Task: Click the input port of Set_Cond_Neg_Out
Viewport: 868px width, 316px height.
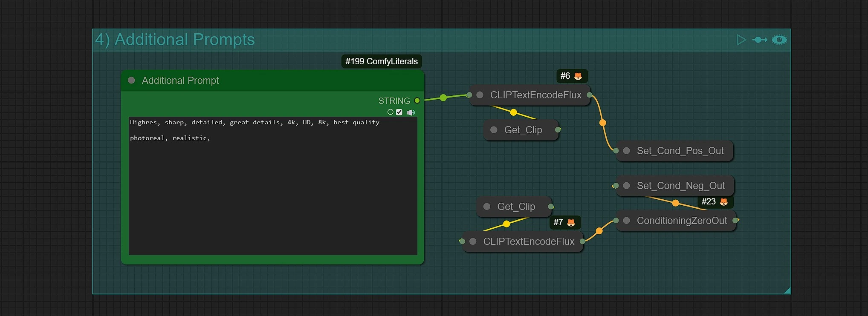Action: point(616,186)
